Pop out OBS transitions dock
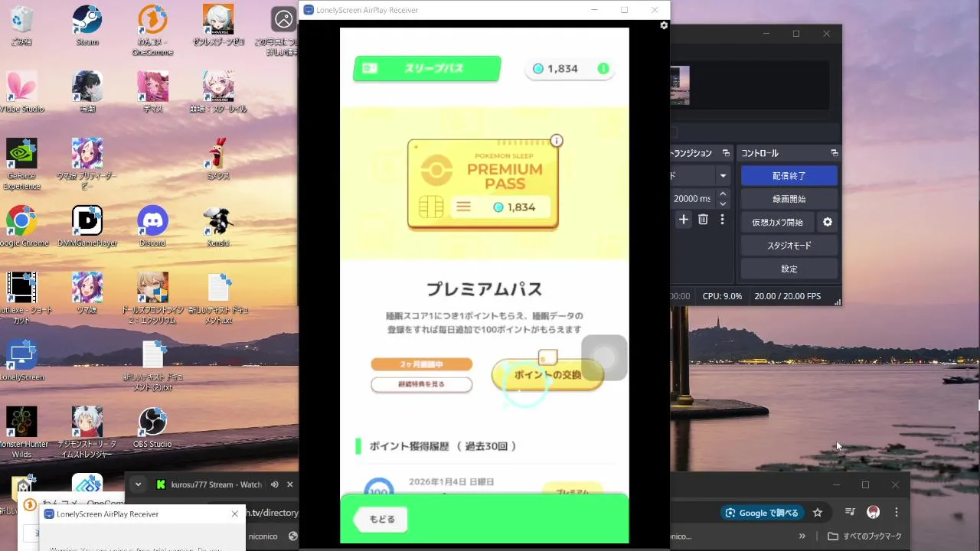Screen dimensions: 980x551 pos(727,153)
